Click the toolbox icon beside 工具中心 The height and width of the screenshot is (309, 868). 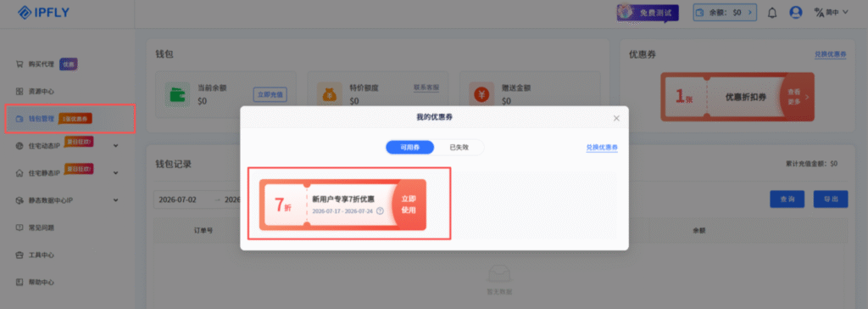coord(19,256)
